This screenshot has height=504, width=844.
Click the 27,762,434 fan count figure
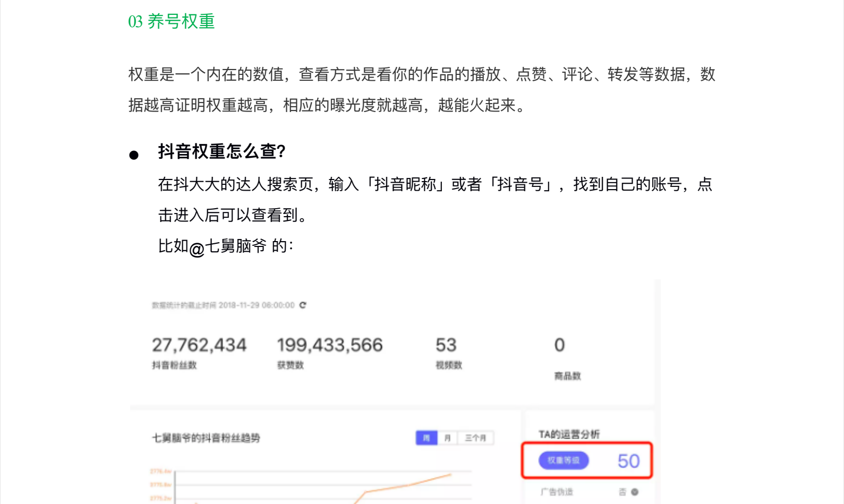199,345
